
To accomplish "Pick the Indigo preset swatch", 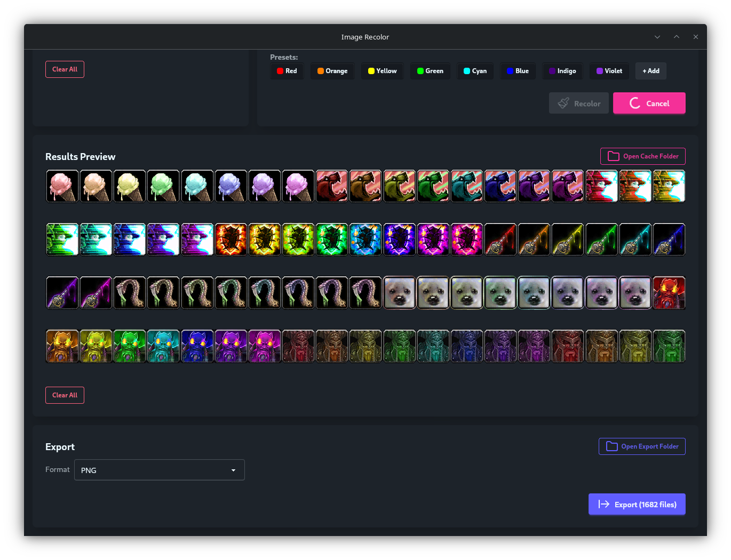I will (563, 71).
